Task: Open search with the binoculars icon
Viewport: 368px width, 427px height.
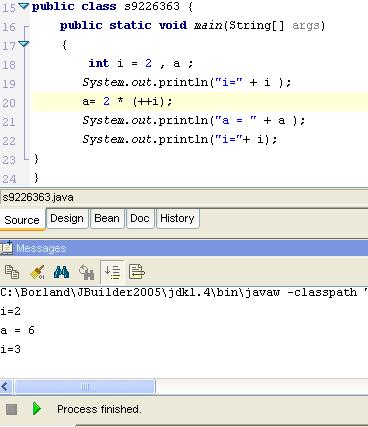Action: (62, 272)
